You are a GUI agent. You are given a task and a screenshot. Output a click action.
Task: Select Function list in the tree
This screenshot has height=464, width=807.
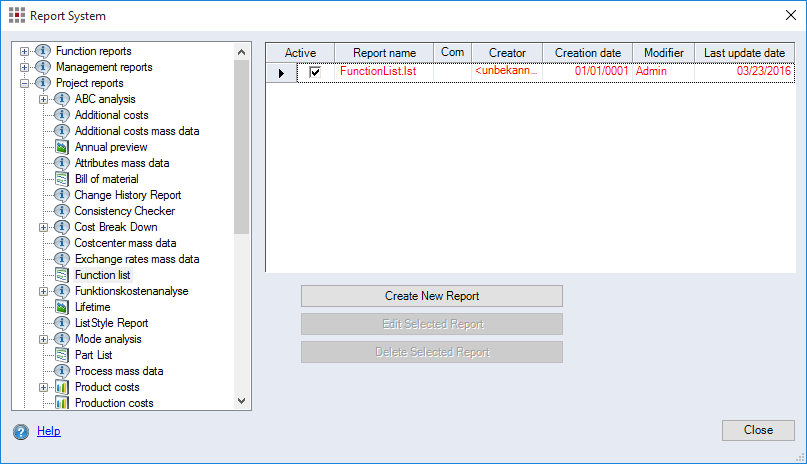tap(102, 275)
